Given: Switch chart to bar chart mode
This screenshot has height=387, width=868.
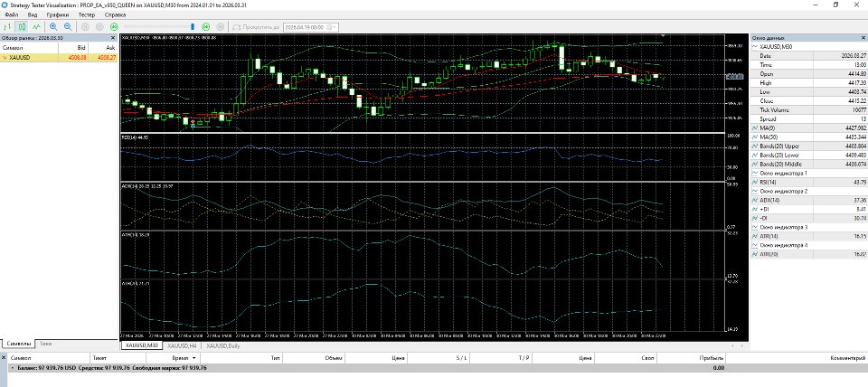Looking at the screenshot, I should click(8, 26).
